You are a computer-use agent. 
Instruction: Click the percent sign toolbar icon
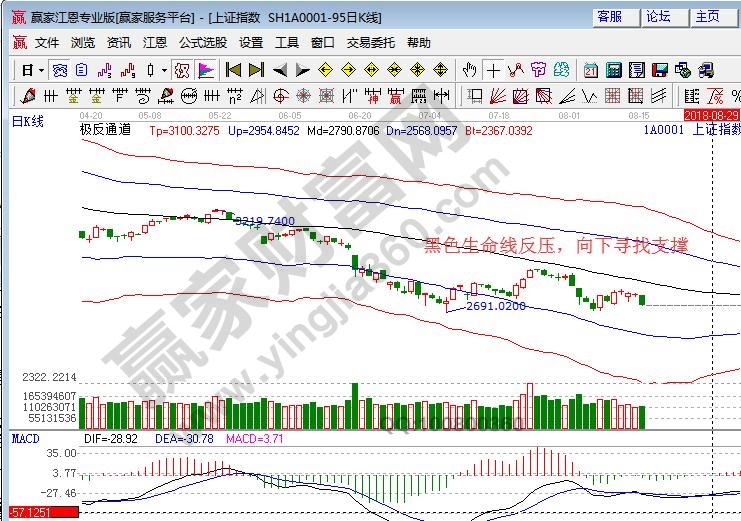coord(715,96)
